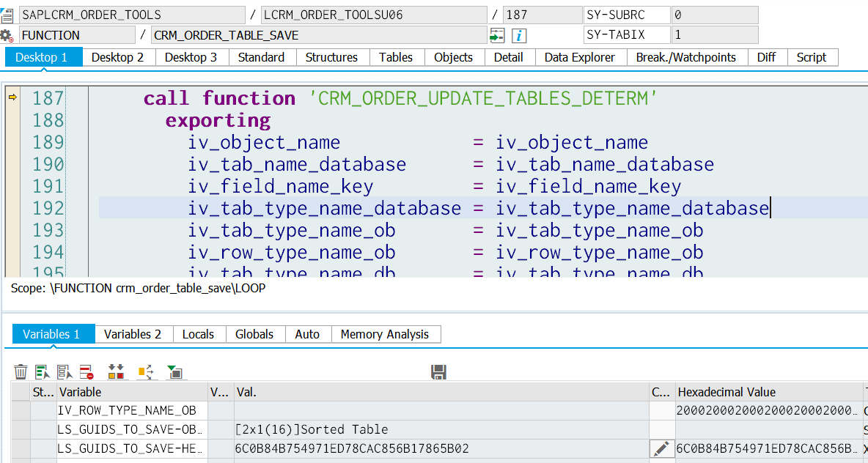This screenshot has height=463, width=868.
Task: Click the SY-SUBRC label field
Action: pyautogui.click(x=626, y=15)
